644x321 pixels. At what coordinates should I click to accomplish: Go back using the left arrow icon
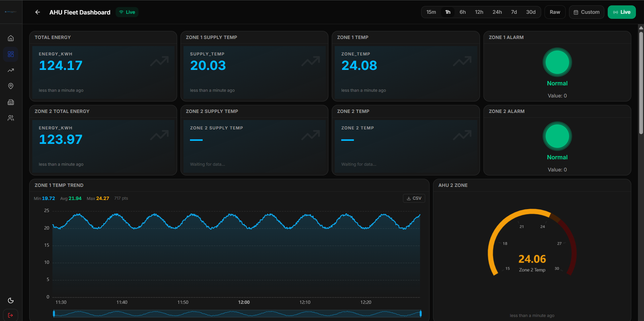38,12
